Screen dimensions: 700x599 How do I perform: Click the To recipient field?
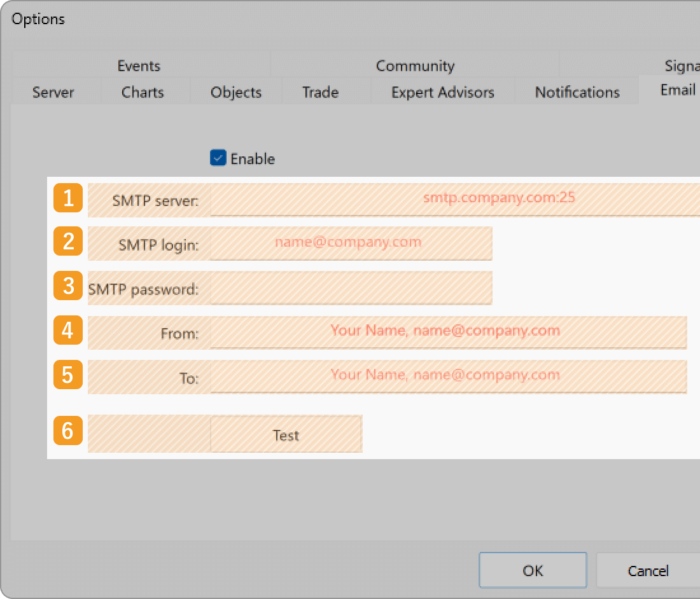coord(448,376)
